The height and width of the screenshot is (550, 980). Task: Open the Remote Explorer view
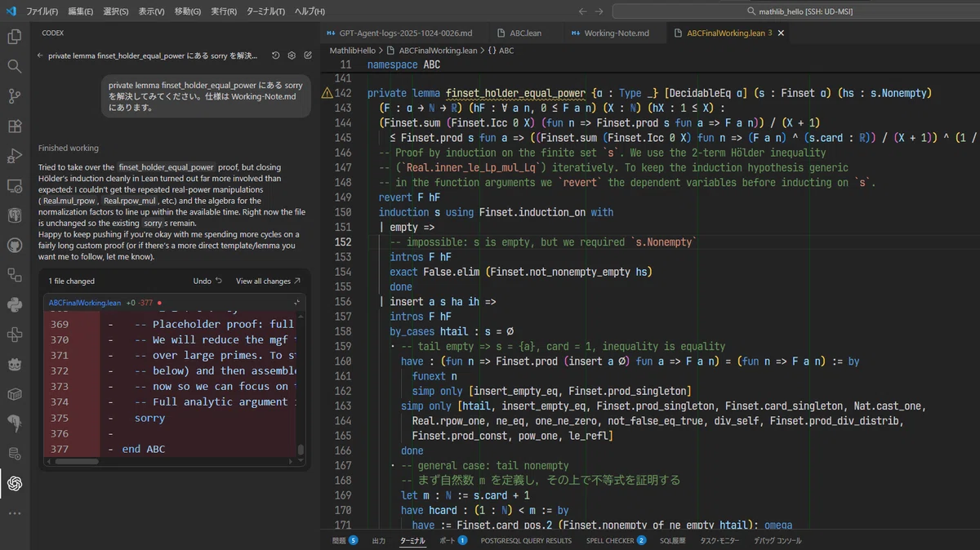(15, 185)
